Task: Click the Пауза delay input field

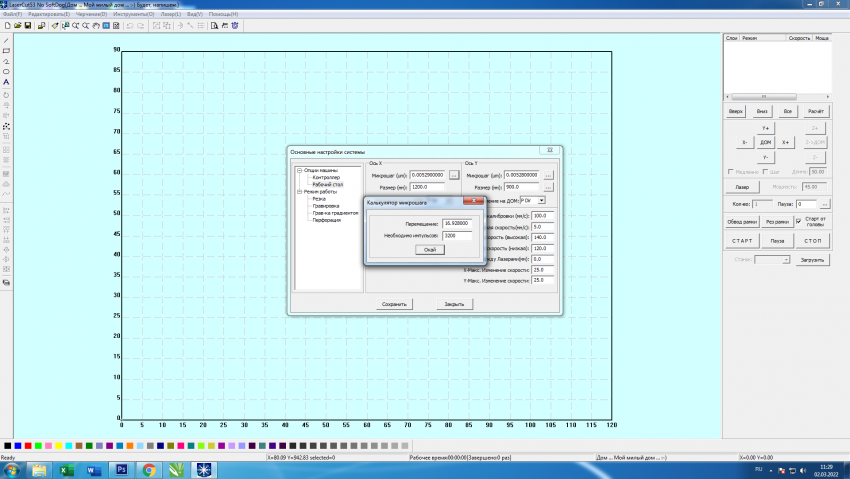Action: (806, 204)
